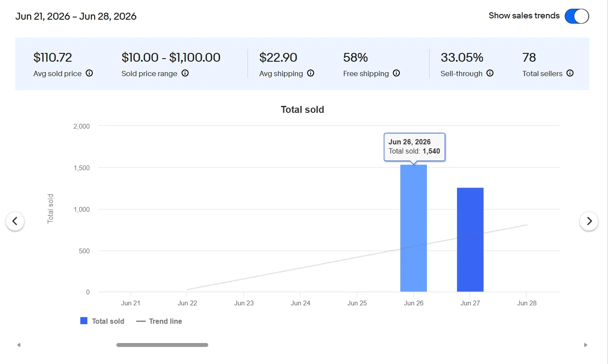
Task: Open the Free shipping info icon
Action: click(396, 73)
